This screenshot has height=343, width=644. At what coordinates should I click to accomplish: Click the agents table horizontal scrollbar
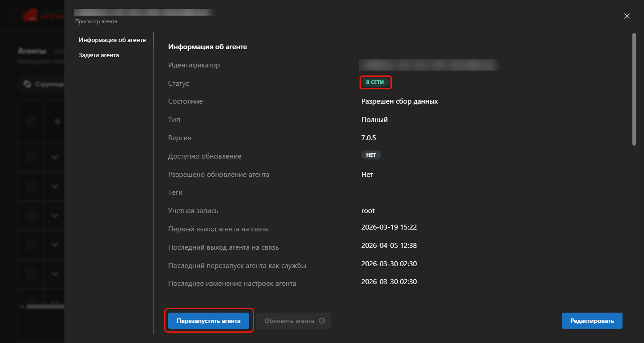click(x=45, y=307)
